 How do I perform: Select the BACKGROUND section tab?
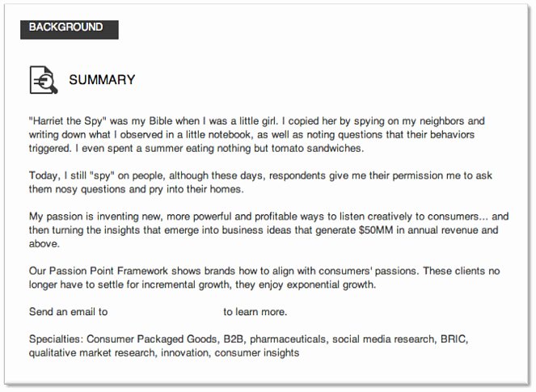click(x=70, y=29)
